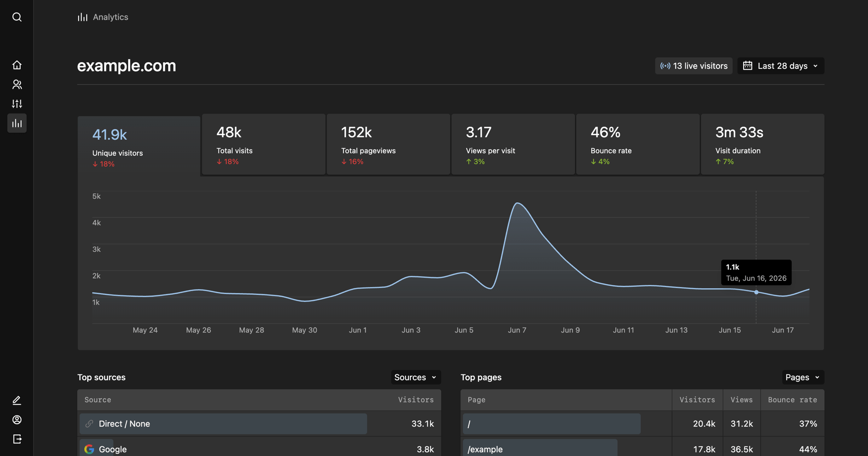Click the calendar icon in date picker
The height and width of the screenshot is (456, 868).
click(747, 66)
